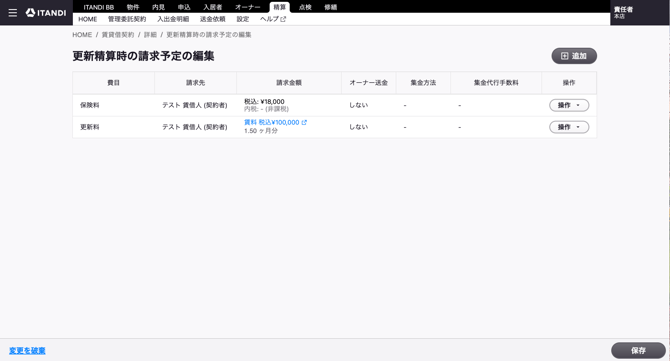Click 詳細 in the breadcrumb
670x361 pixels.
[150, 35]
